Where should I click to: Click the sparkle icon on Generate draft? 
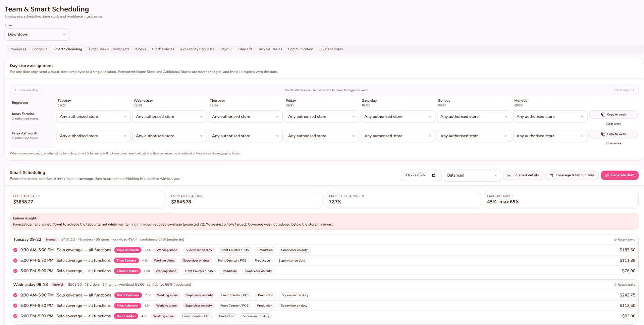click(x=607, y=175)
